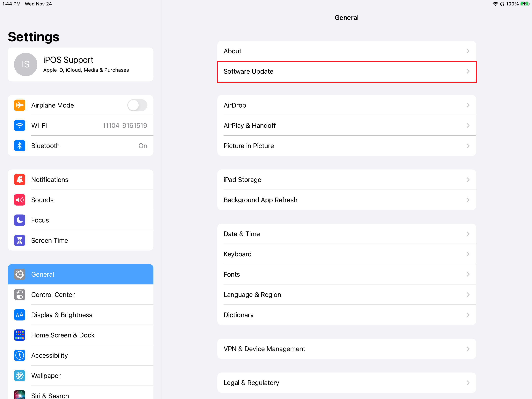Tap the Control Center switches icon
Screen dimensions: 532x399
pos(20,294)
